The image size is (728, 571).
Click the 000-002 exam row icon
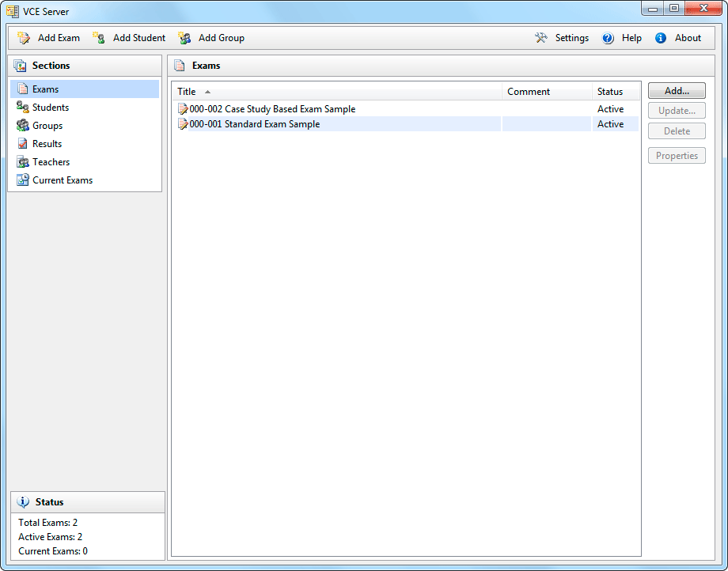[183, 109]
